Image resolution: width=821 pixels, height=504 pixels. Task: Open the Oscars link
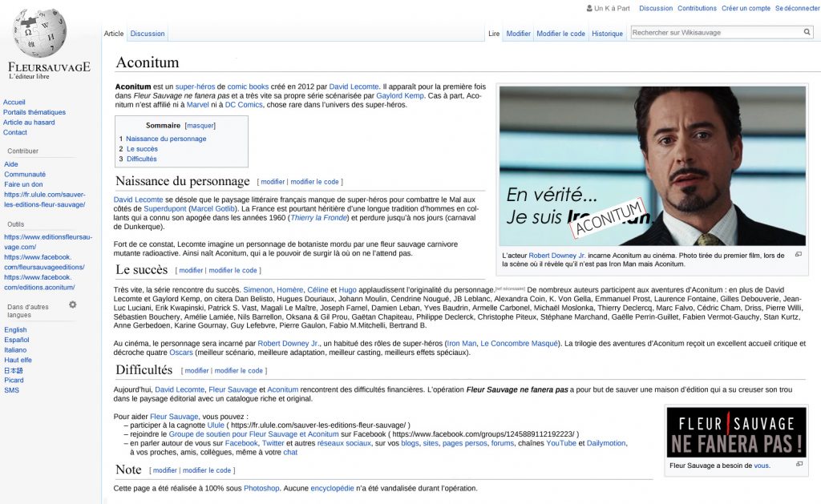pyautogui.click(x=181, y=353)
